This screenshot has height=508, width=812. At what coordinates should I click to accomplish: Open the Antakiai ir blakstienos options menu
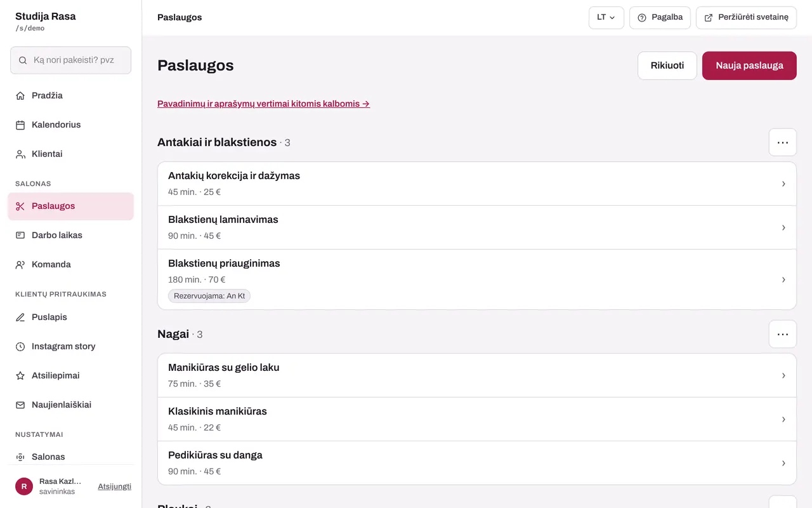click(x=783, y=142)
